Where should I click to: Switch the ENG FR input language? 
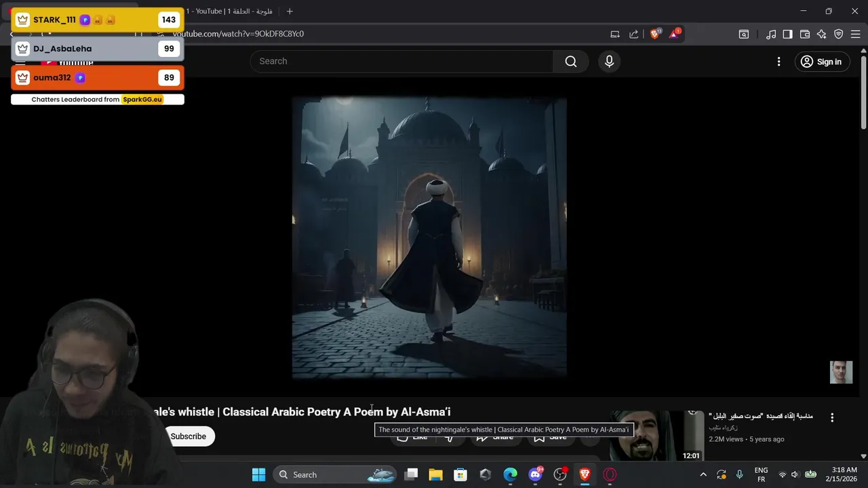[761, 475]
